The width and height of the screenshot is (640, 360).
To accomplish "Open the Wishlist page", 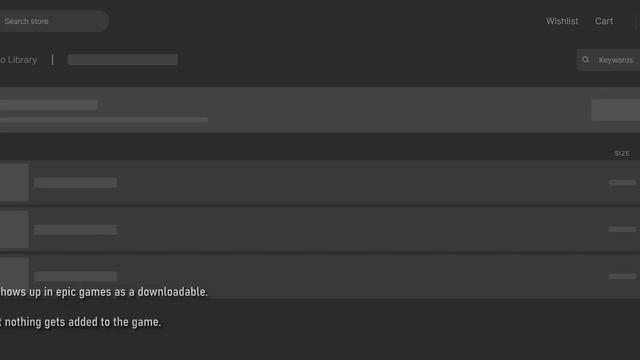I will [562, 21].
